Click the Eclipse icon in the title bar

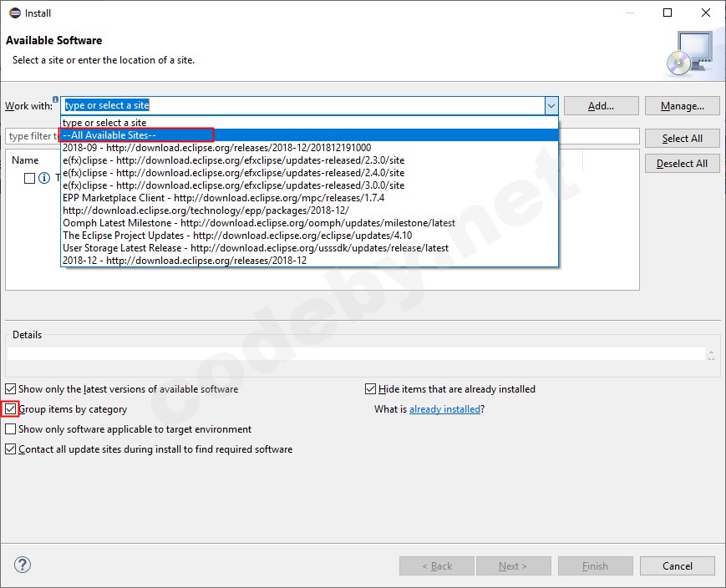click(x=15, y=13)
